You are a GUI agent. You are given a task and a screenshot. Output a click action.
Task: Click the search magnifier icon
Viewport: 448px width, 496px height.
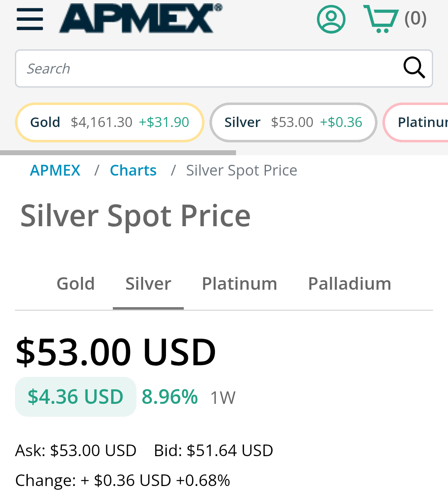[414, 68]
